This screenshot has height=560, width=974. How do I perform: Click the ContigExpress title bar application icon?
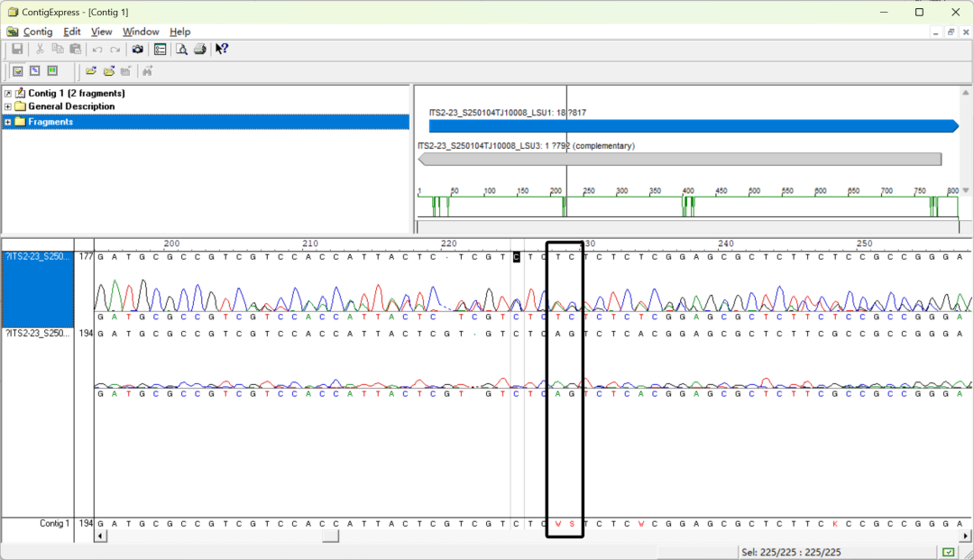tap(13, 12)
